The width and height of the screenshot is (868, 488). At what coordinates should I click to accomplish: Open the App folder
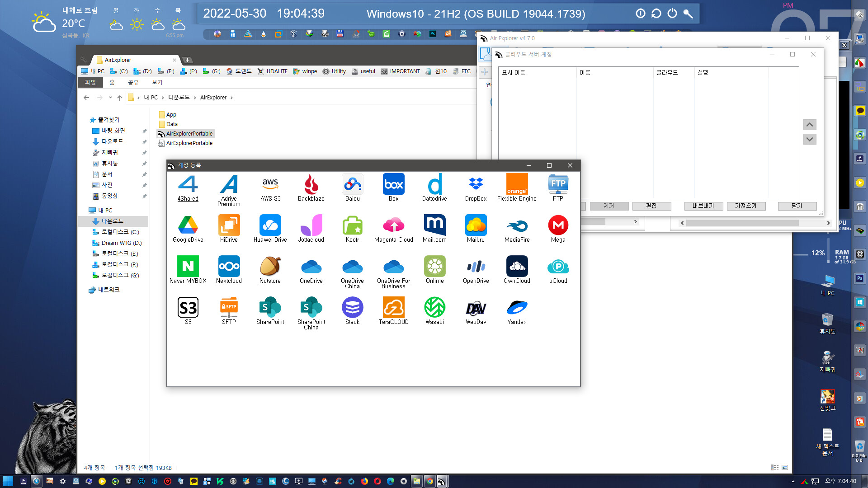click(x=168, y=115)
